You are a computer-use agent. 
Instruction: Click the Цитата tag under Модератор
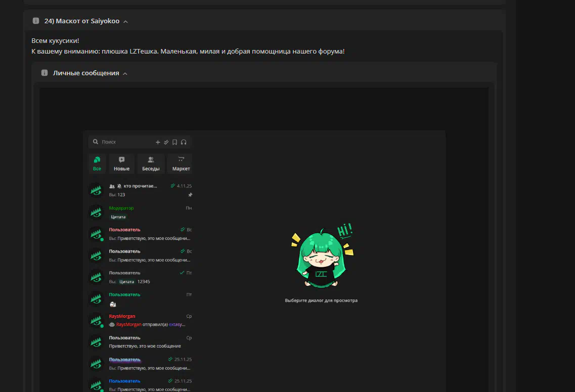pos(118,217)
